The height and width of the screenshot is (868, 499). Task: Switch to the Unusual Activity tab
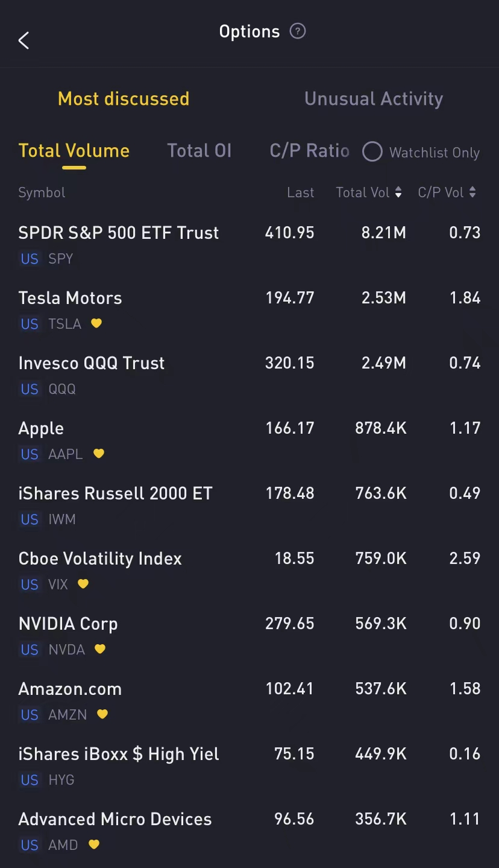click(x=374, y=98)
